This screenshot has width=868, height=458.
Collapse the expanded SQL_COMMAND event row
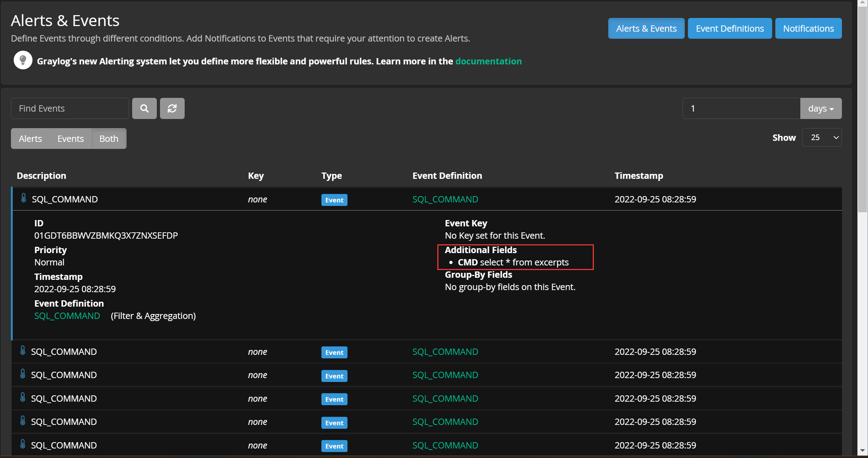tap(427, 199)
